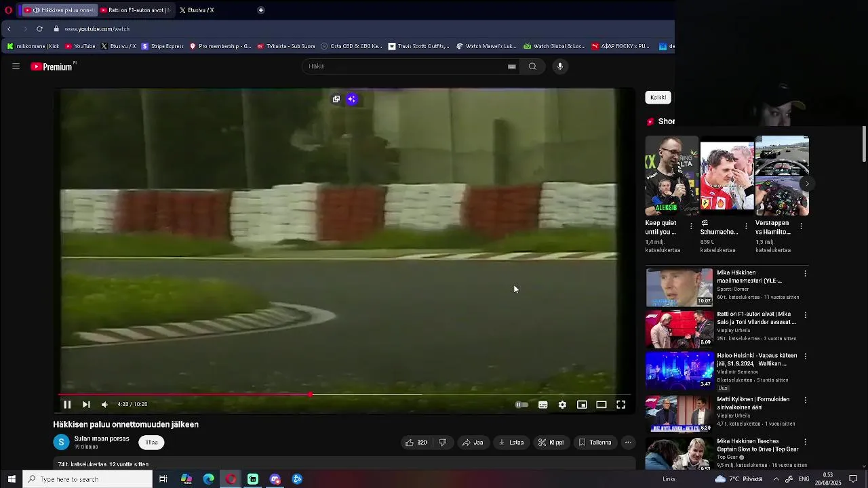Open the on-screen keyboard icon in search
This screenshot has height=488, width=868.
[x=512, y=66]
